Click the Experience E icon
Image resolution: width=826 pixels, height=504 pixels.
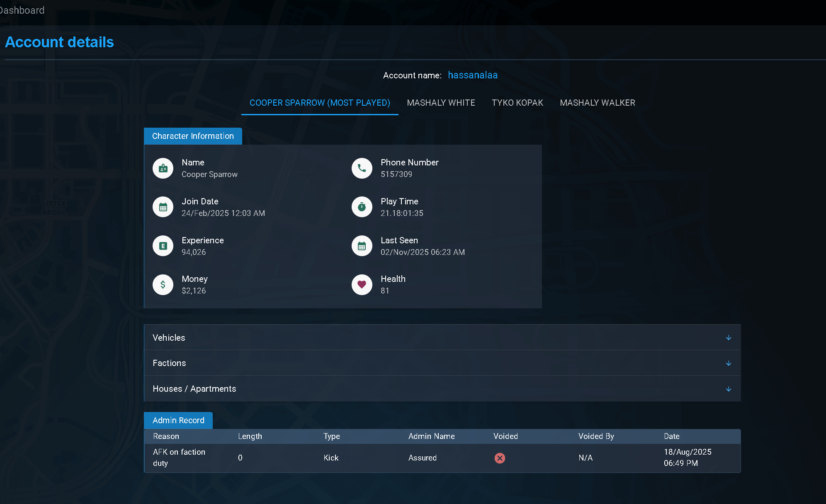click(x=163, y=246)
